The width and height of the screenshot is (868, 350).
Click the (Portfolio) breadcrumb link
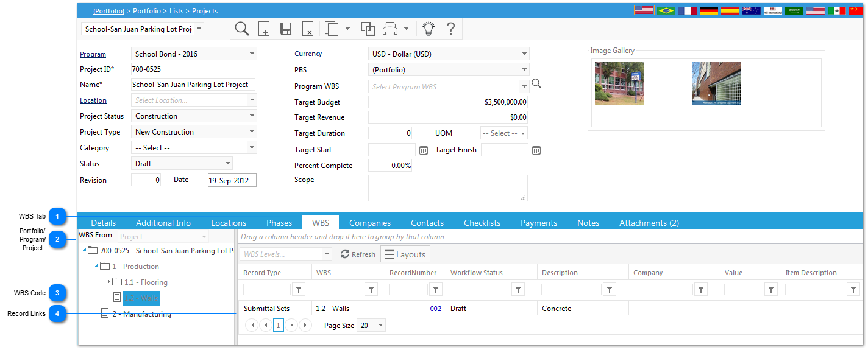coord(108,11)
